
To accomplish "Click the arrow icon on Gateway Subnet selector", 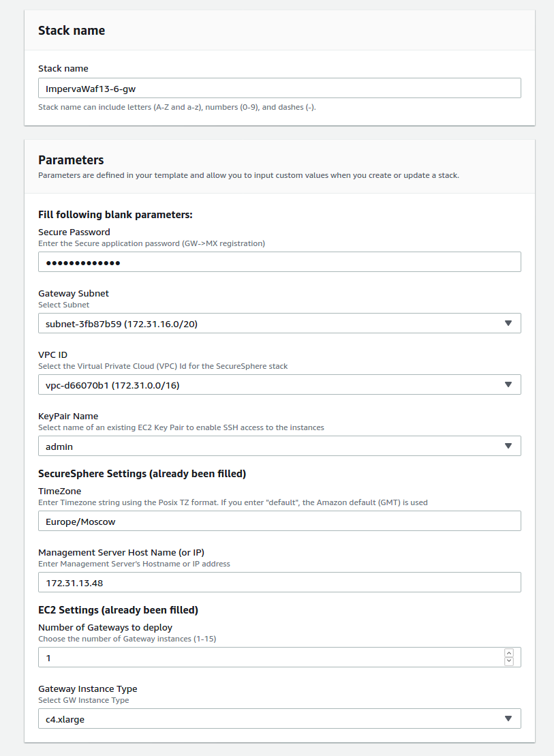I will click(x=508, y=323).
